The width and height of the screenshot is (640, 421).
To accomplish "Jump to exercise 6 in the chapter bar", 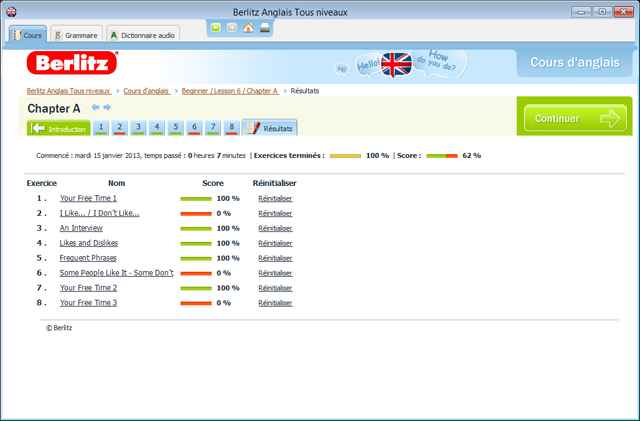I will pos(194,128).
